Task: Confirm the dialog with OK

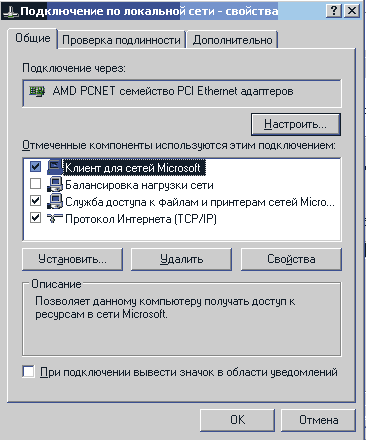Action: (x=237, y=420)
